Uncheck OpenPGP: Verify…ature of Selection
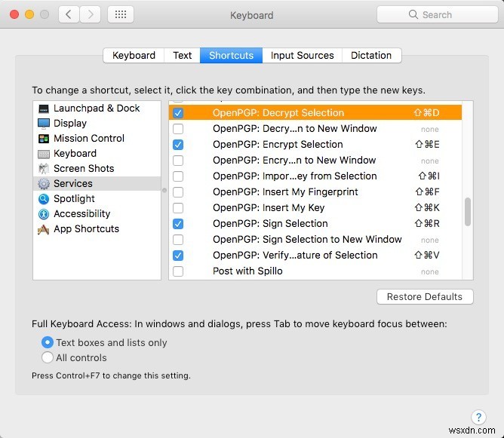The image size is (504, 438). (x=178, y=256)
